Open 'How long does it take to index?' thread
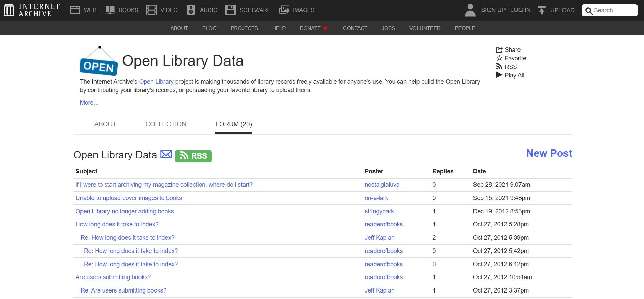The height and width of the screenshot is (299, 644). (x=117, y=224)
